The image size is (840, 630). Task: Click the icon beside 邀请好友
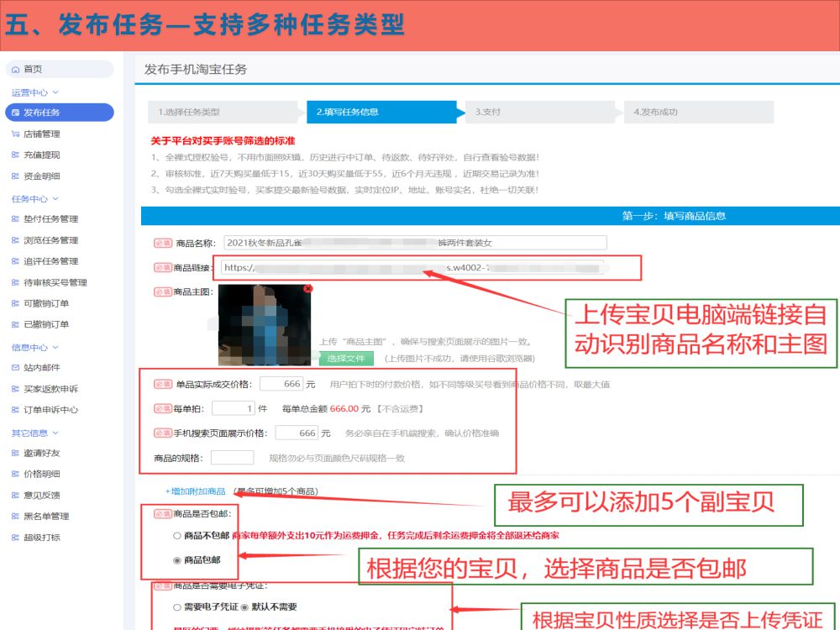click(x=15, y=453)
